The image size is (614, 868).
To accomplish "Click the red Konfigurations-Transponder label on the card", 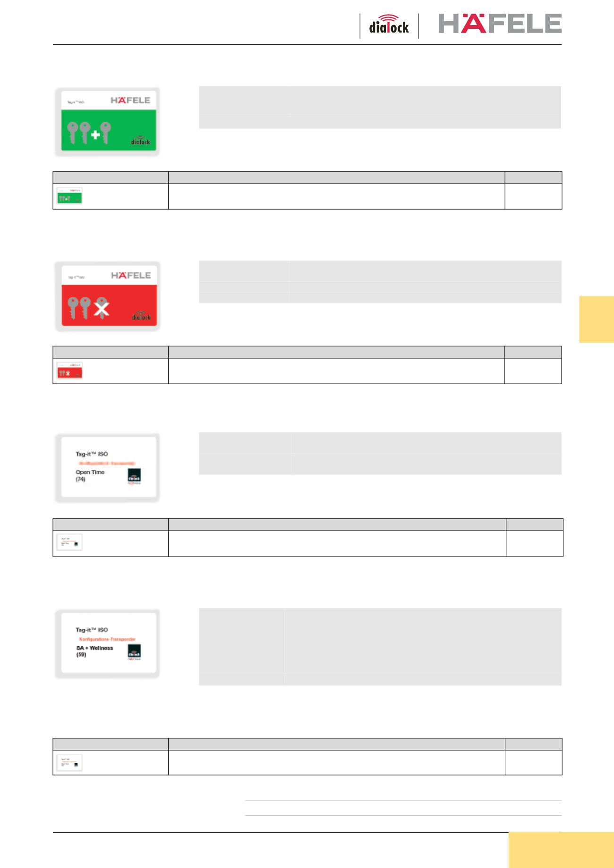I will pos(107,639).
